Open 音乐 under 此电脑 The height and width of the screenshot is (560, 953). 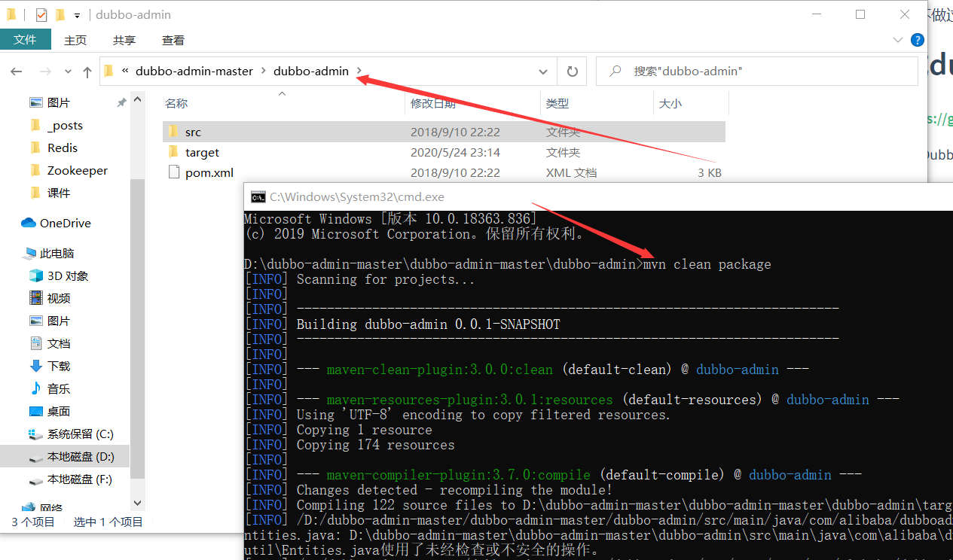[59, 388]
